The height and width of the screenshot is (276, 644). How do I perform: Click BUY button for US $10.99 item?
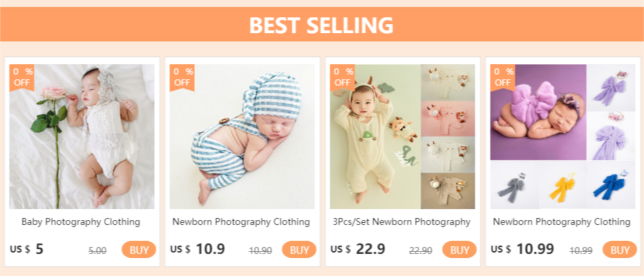click(x=619, y=249)
